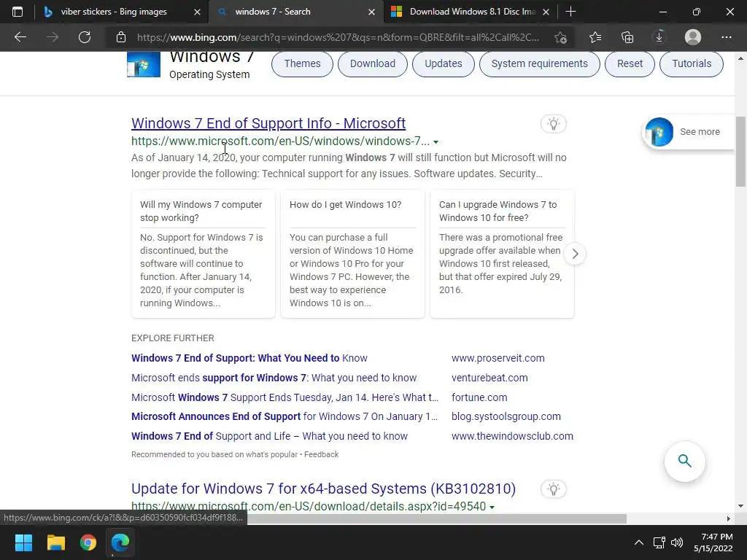
Task: Open 'Microsoft Announces End of Support' link
Action: (285, 416)
